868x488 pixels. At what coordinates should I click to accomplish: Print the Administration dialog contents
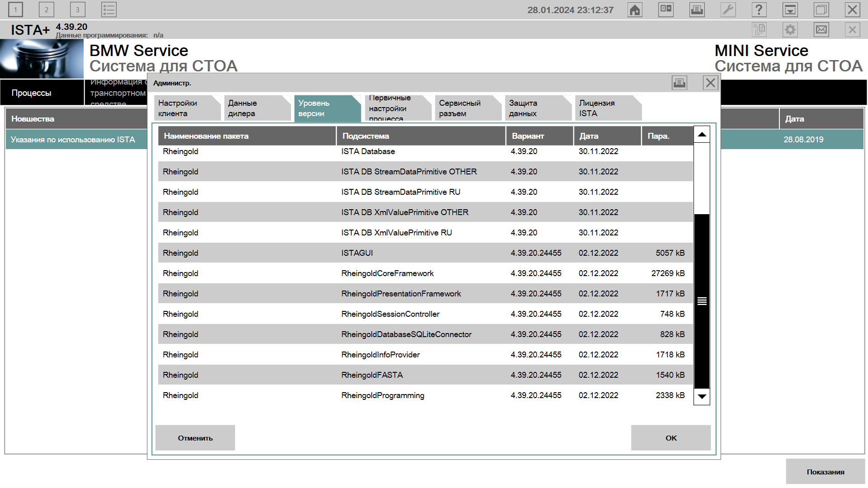(x=679, y=83)
